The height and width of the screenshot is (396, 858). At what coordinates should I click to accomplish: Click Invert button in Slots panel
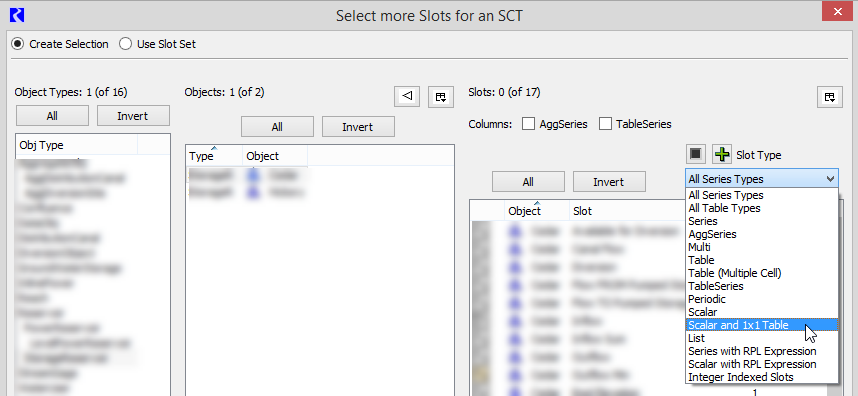coord(609,182)
